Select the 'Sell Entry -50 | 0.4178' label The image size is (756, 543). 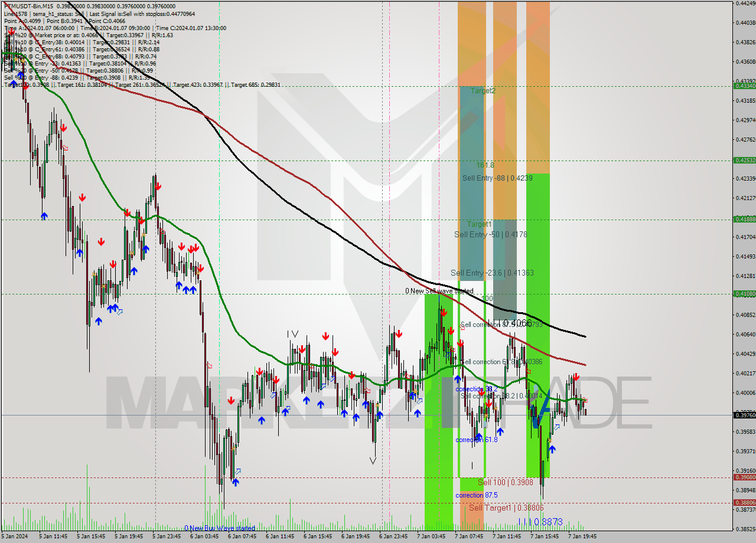[x=490, y=235]
